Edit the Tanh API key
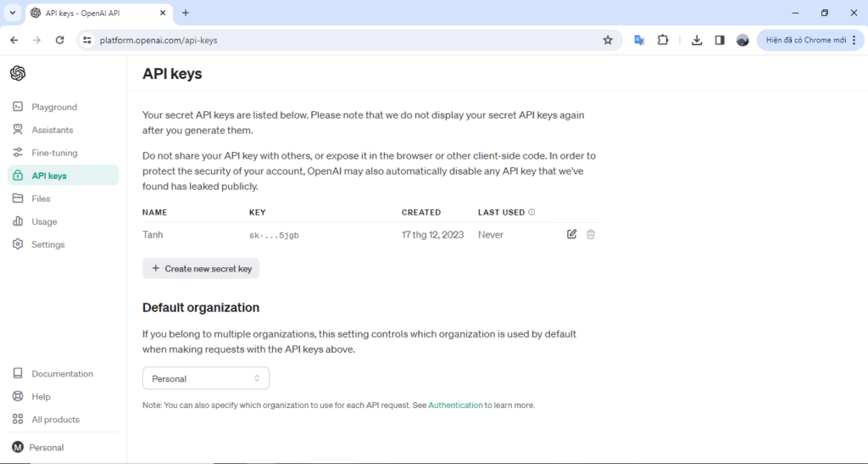 point(572,234)
